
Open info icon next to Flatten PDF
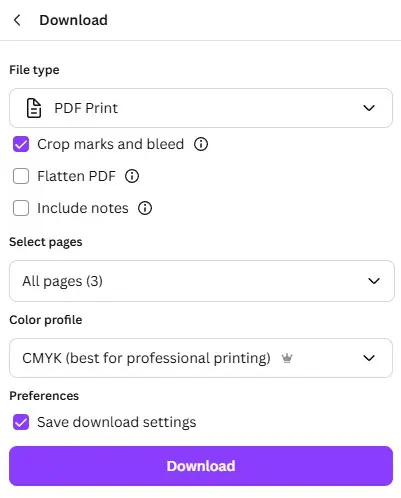coord(132,176)
